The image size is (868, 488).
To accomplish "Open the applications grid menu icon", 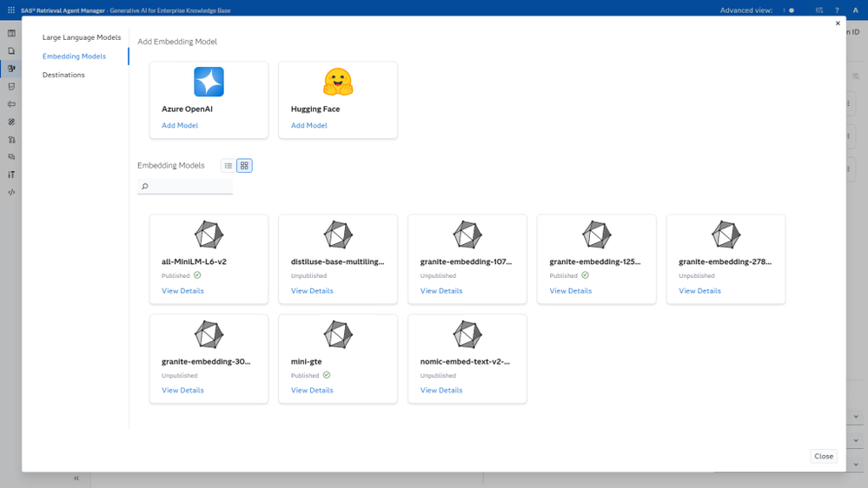I will pyautogui.click(x=11, y=10).
